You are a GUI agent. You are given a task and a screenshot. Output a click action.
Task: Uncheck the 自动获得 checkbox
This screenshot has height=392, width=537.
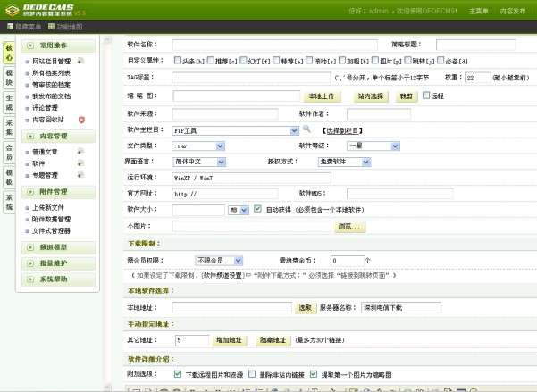(258, 208)
